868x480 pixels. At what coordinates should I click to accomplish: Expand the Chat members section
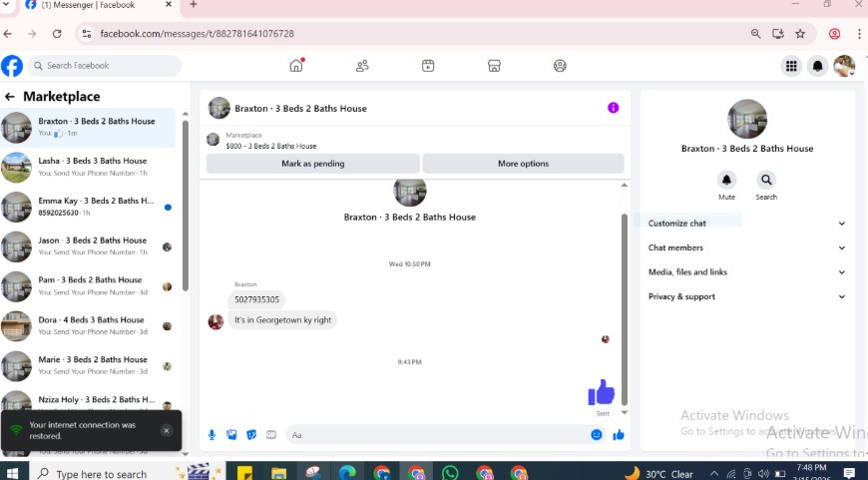tap(746, 248)
